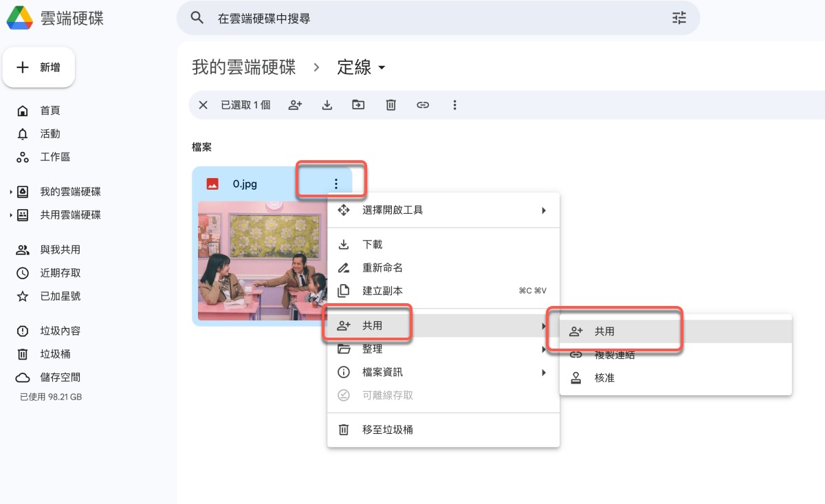The height and width of the screenshot is (504, 825).
Task: Click the three-dot menu on 0.jpg
Action: [336, 184]
